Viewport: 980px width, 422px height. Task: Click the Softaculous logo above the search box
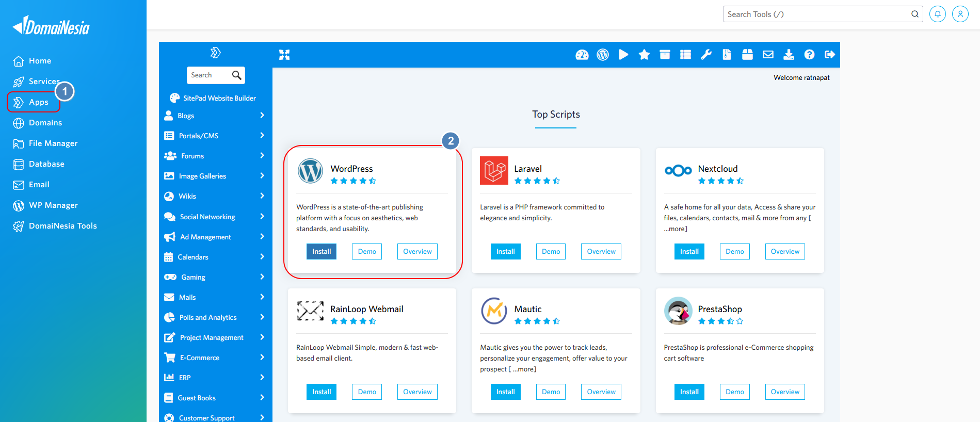215,53
